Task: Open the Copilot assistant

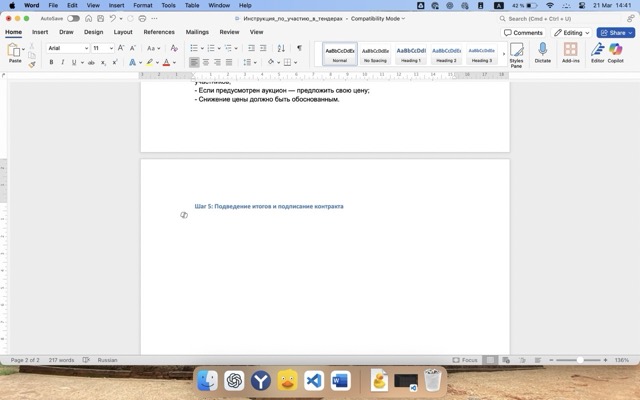Action: click(616, 54)
